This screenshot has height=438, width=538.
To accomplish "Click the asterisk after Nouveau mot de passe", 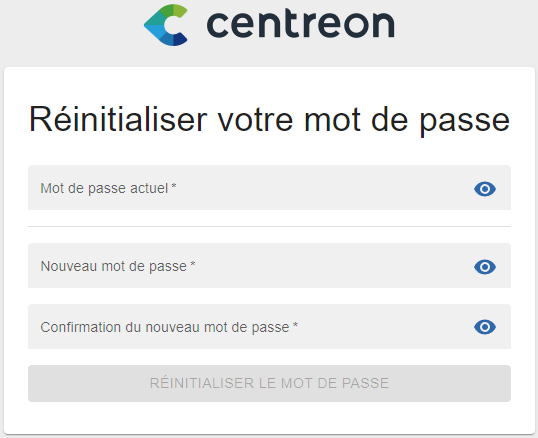I will click(193, 263).
